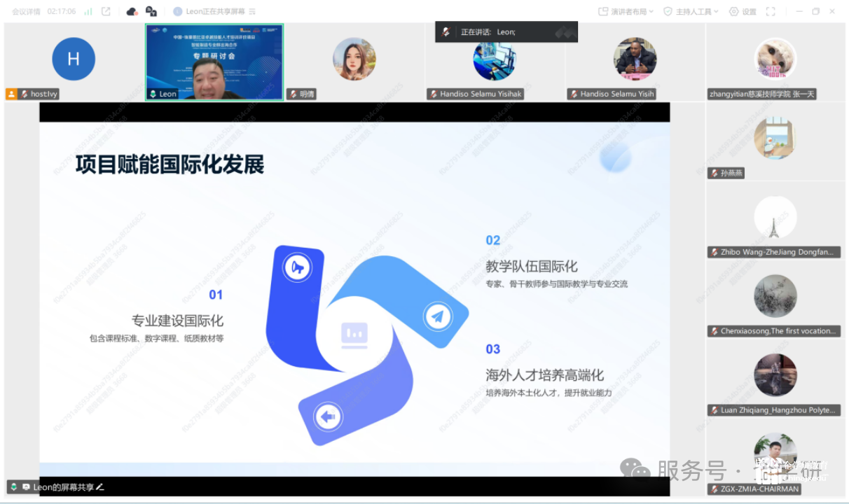The height and width of the screenshot is (504, 849).
Task: Open the cloud recording icon
Action: [x=132, y=11]
